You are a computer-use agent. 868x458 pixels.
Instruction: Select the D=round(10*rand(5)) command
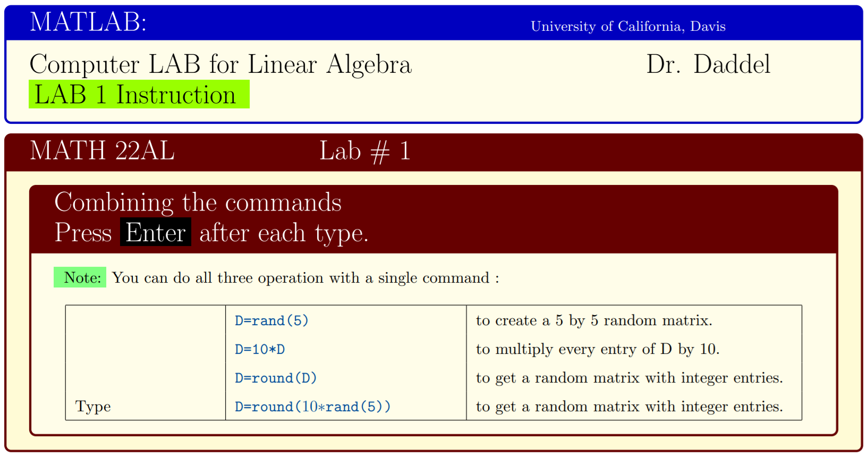tap(312, 407)
